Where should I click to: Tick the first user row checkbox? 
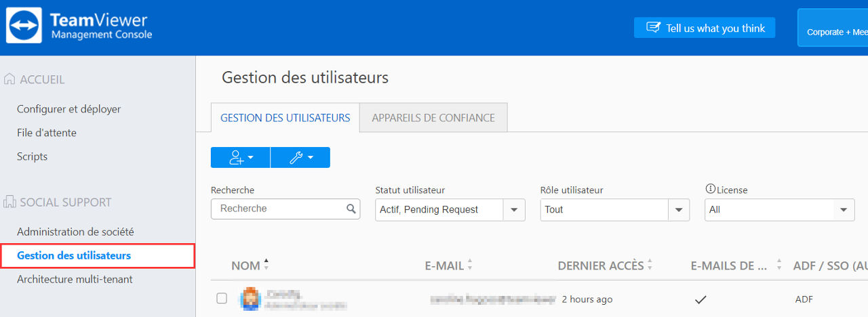(222, 298)
